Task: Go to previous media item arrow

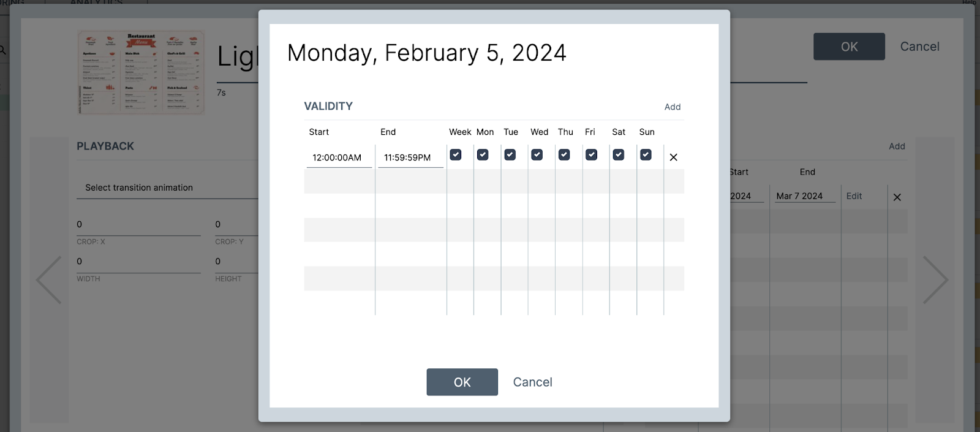Action: [49, 280]
